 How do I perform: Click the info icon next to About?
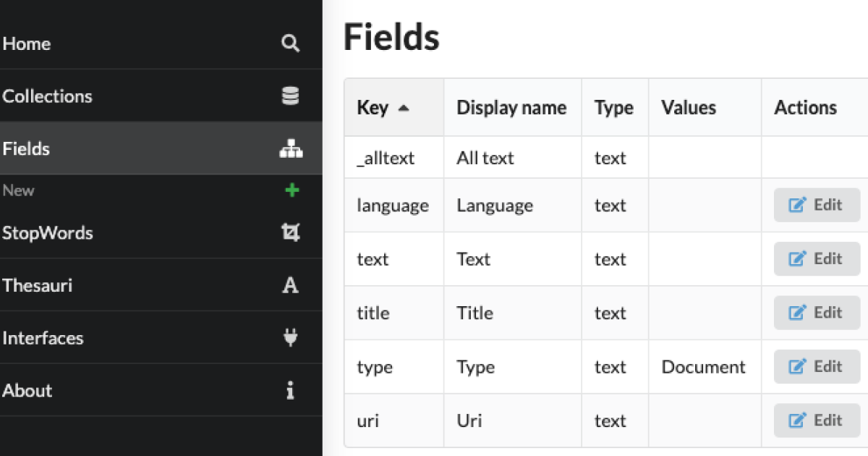coord(291,390)
